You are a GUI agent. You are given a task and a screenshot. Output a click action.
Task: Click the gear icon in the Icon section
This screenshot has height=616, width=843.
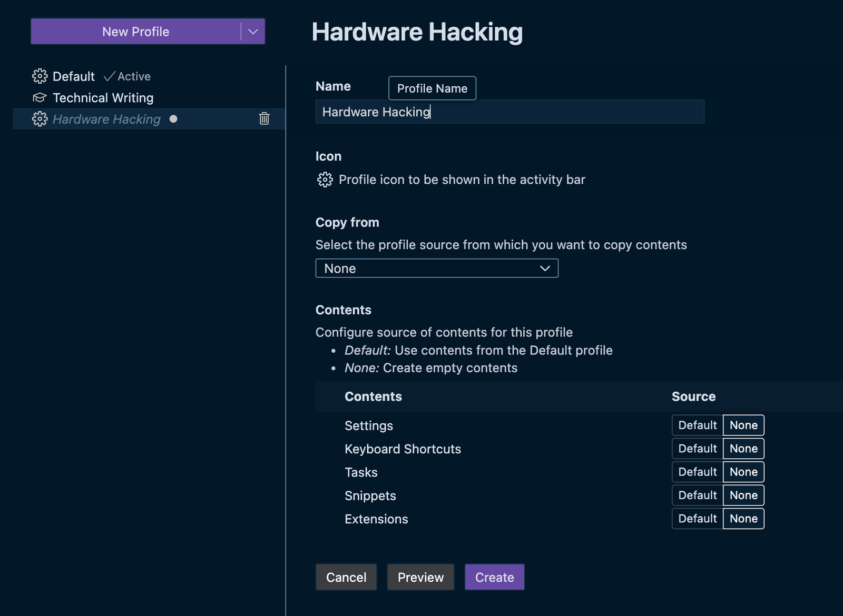click(326, 180)
